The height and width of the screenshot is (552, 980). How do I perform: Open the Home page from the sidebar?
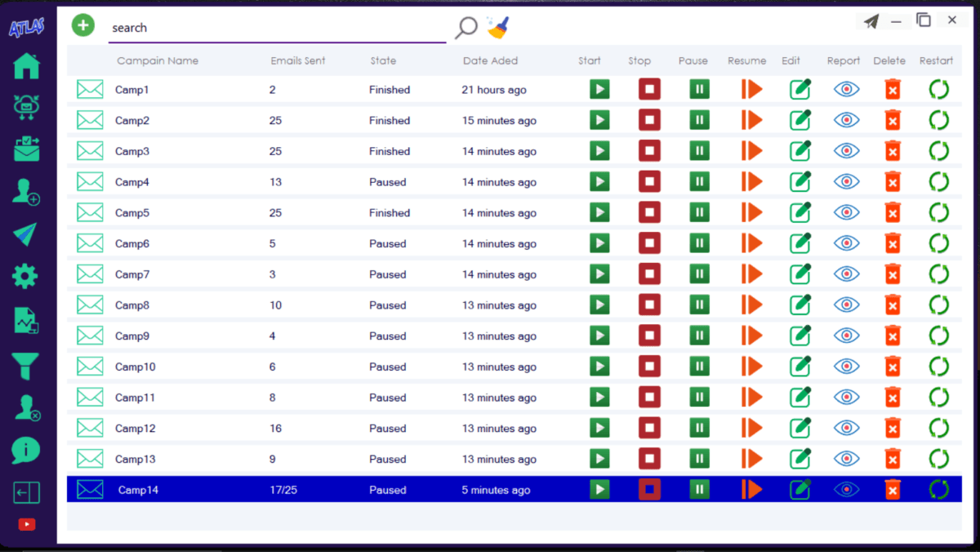click(25, 66)
